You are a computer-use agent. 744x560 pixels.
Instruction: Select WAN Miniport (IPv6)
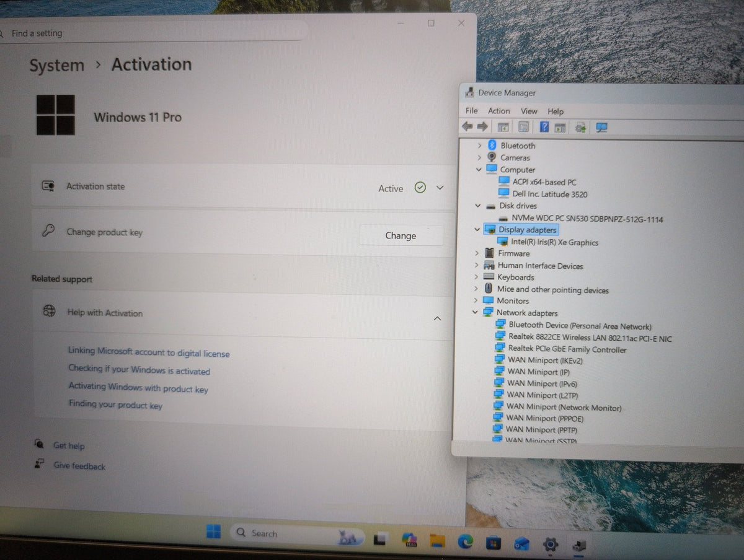click(542, 383)
